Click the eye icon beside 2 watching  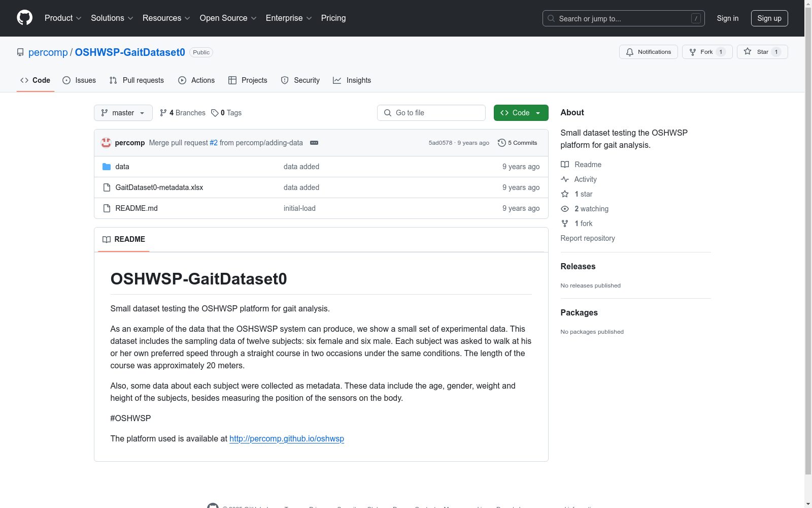(x=565, y=209)
